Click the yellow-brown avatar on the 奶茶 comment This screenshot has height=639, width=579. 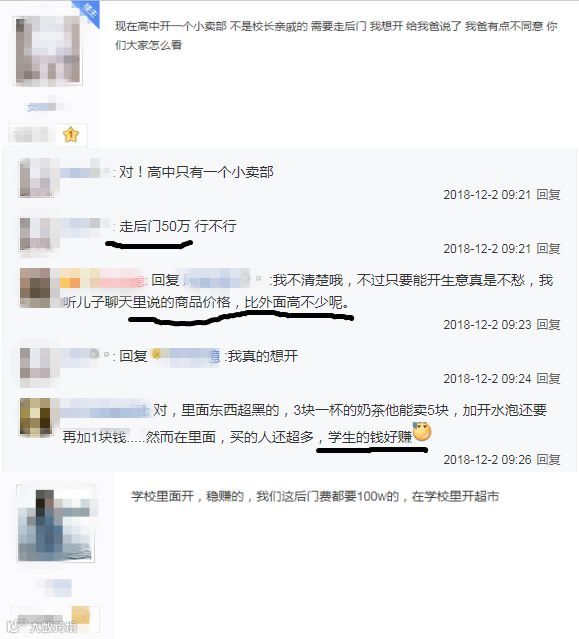pos(35,416)
